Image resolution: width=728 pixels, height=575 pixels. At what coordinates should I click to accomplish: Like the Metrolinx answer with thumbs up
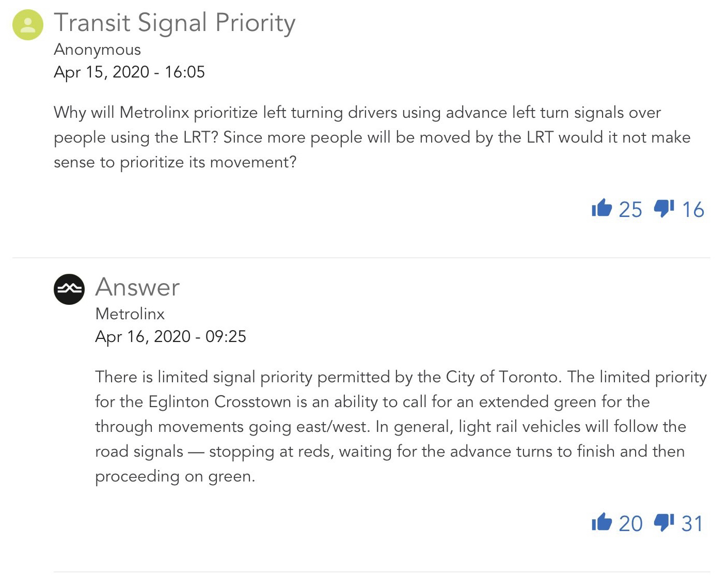pyautogui.click(x=602, y=522)
